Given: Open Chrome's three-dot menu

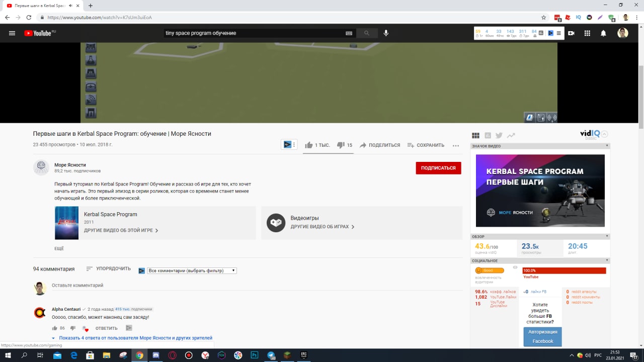Looking at the screenshot, I should click(637, 17).
